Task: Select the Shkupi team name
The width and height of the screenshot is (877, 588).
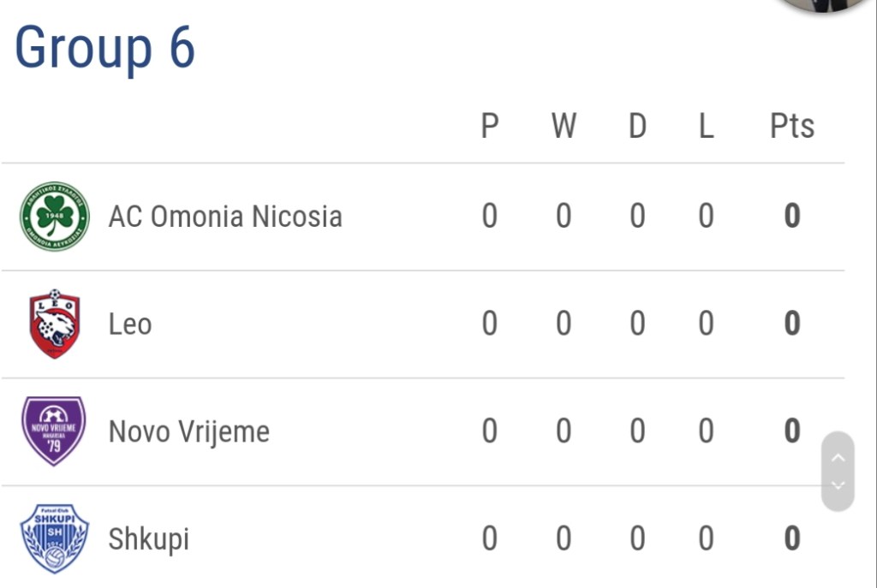Action: 149,539
